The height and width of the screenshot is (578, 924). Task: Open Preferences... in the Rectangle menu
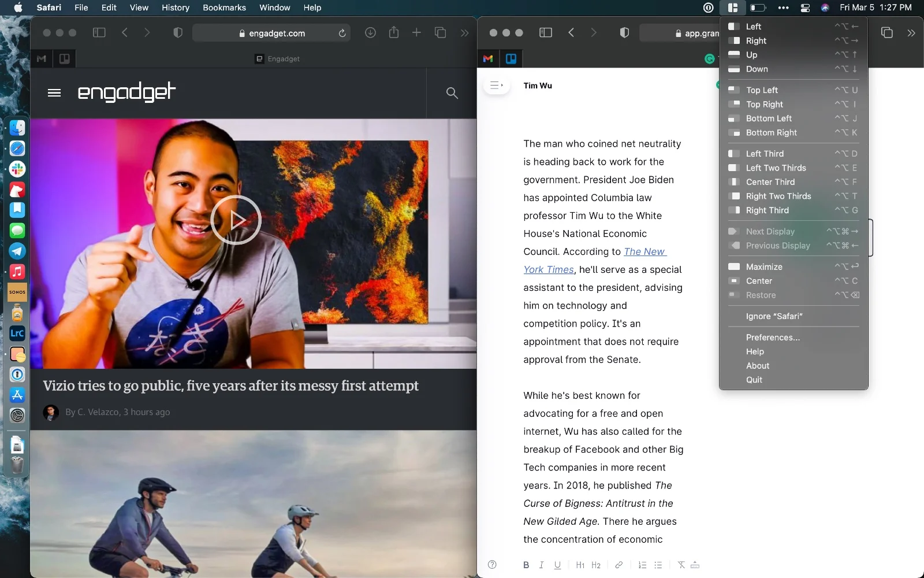click(x=772, y=337)
